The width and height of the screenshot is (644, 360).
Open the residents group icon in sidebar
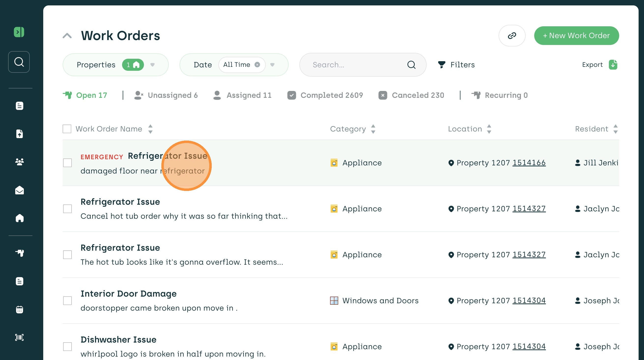(19, 162)
